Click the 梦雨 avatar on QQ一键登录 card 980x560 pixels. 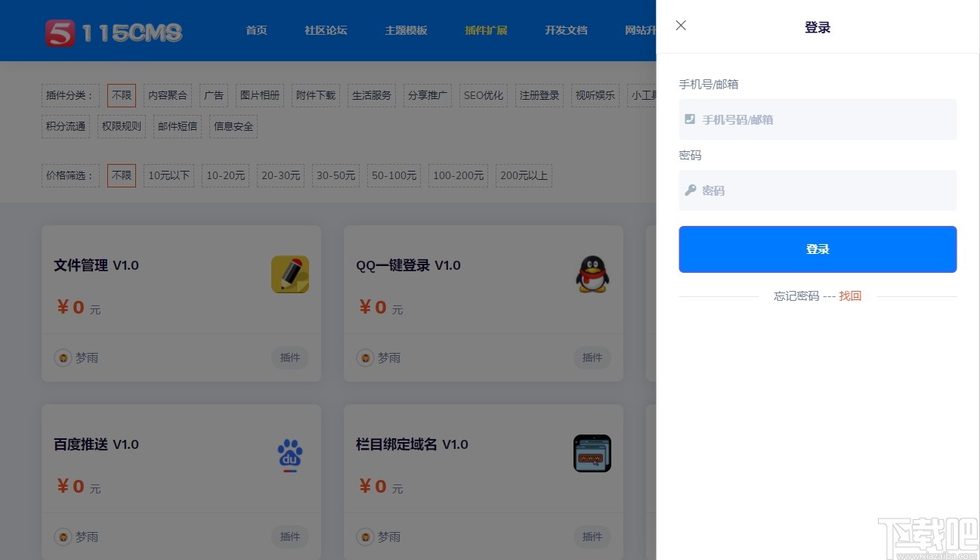pos(365,357)
